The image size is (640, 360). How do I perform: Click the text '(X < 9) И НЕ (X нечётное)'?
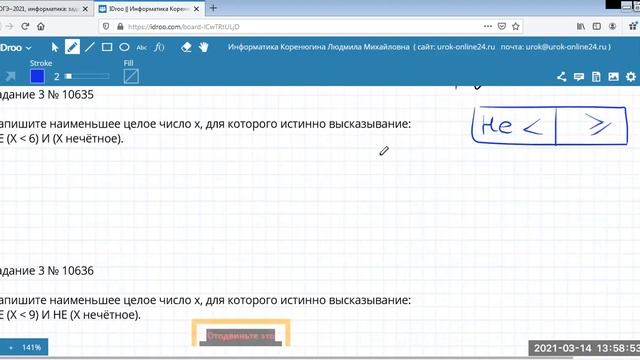[x=73, y=315]
